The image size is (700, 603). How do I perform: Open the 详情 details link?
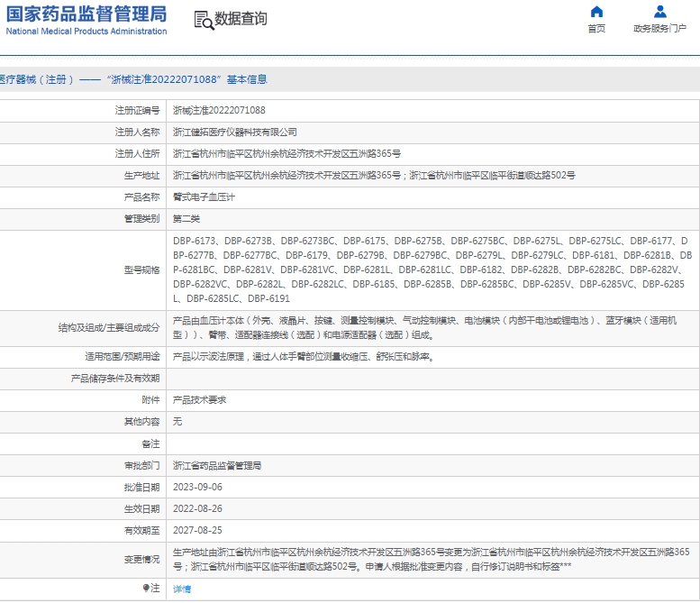pyautogui.click(x=182, y=589)
